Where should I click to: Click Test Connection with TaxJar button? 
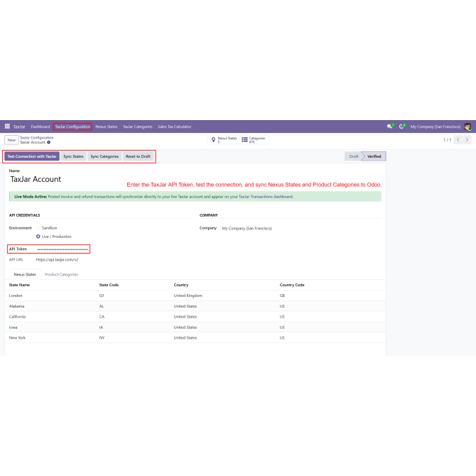(x=32, y=156)
